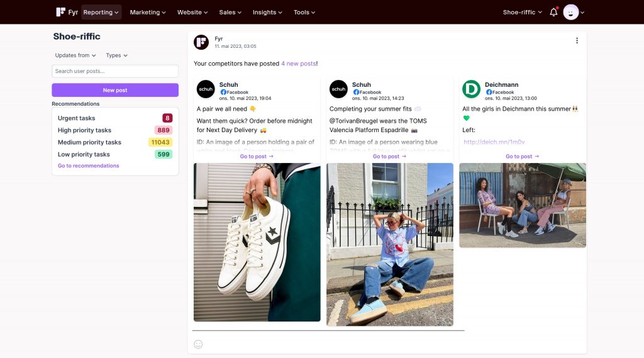
Task: Click the post timestamp 11. mai 2023, 03:05
Action: pos(235,46)
